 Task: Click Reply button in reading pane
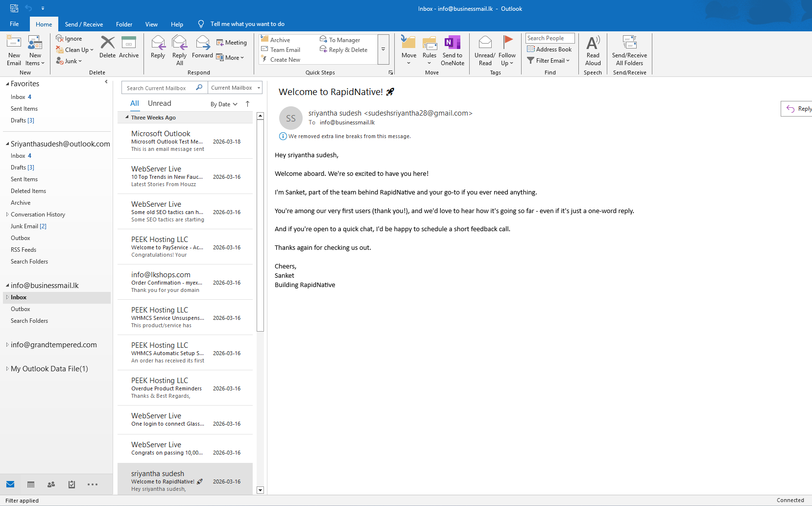797,109
